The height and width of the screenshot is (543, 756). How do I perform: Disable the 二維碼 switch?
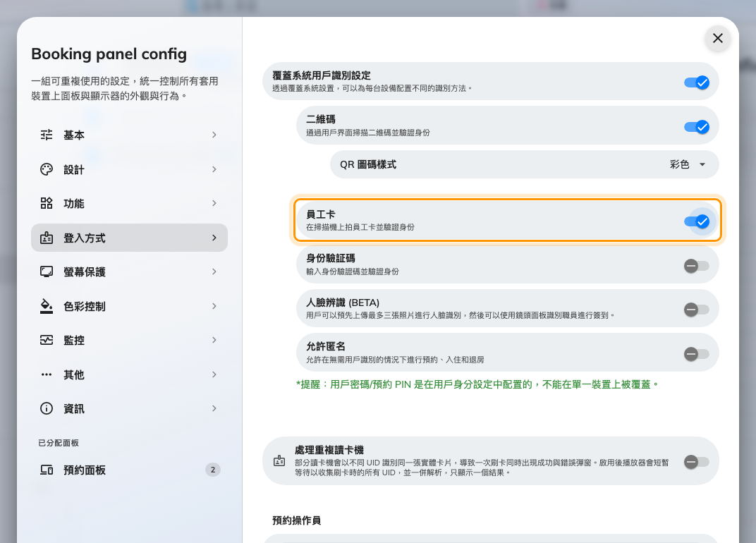pos(696,127)
